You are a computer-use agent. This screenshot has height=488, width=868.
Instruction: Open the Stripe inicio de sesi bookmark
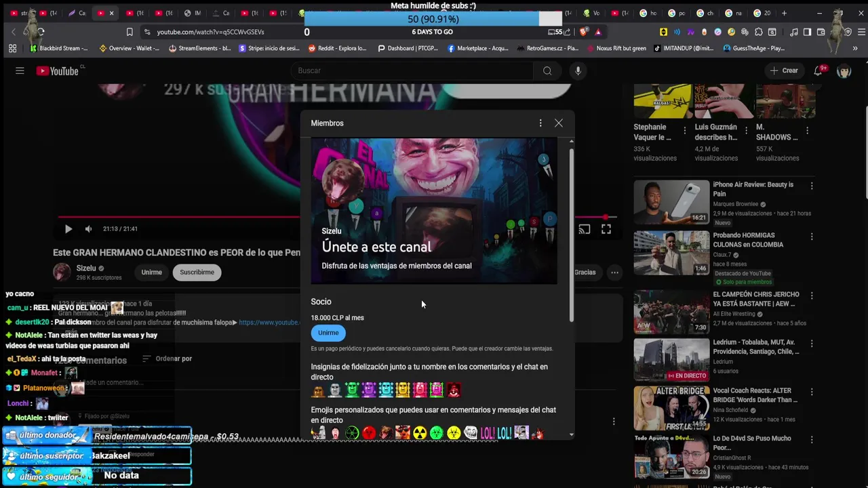pyautogui.click(x=269, y=48)
